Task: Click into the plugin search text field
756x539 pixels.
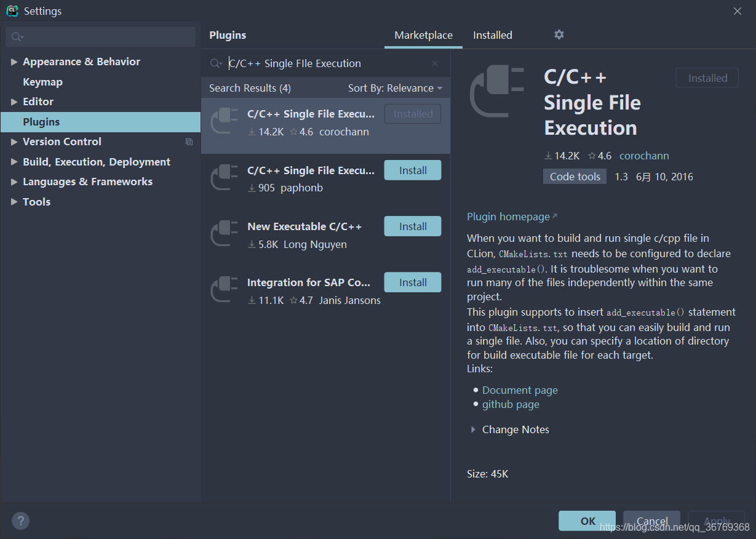Action: coord(326,63)
